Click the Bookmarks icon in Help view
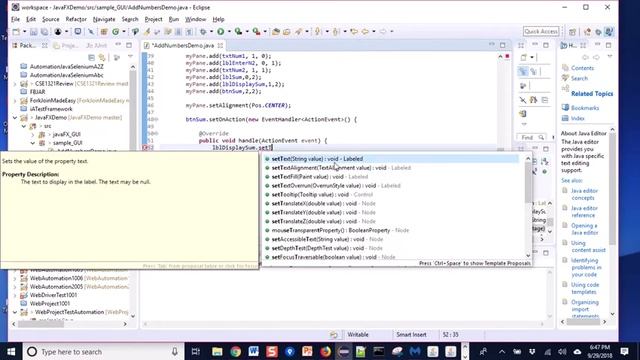This screenshot has height=360, width=640. click(565, 107)
